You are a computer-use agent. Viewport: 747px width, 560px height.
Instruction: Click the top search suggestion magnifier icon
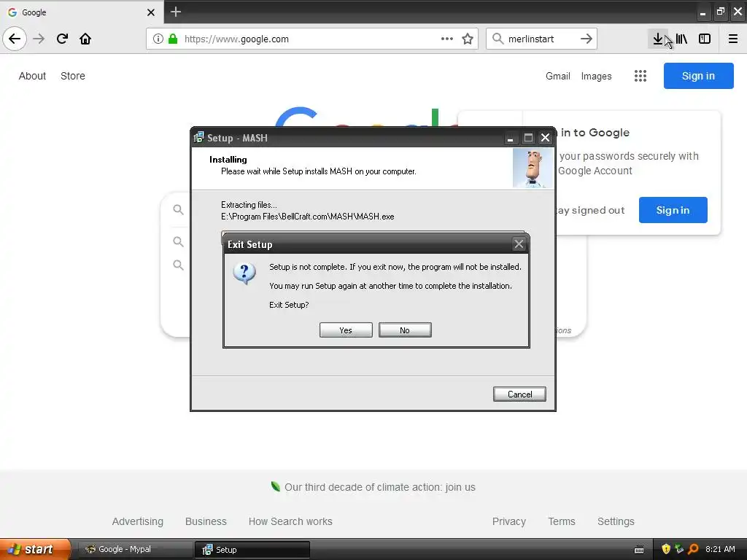178,209
